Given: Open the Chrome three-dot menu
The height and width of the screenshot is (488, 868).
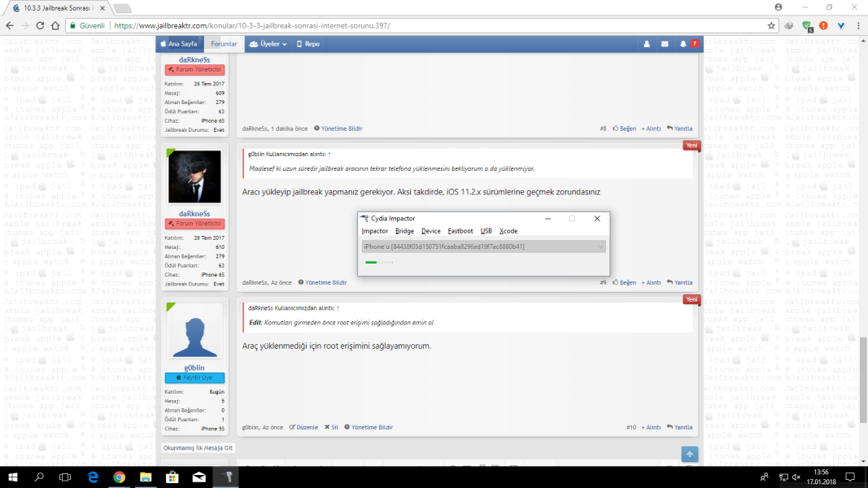Looking at the screenshot, I should pyautogui.click(x=857, y=25).
